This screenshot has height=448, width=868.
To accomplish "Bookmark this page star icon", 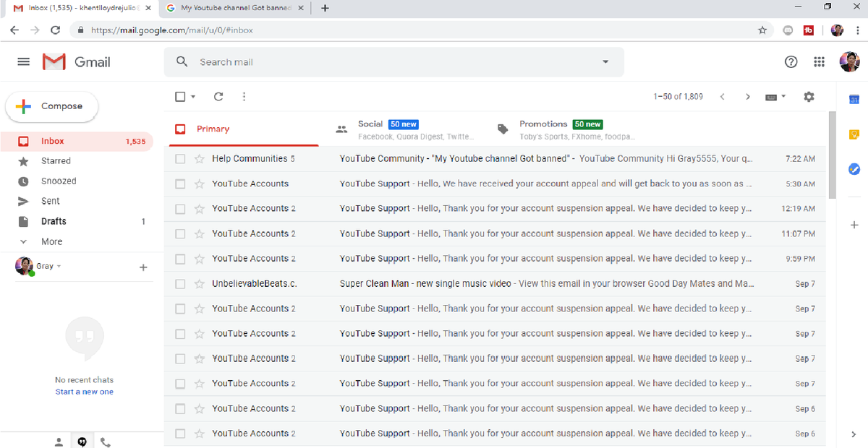I will pos(762,30).
